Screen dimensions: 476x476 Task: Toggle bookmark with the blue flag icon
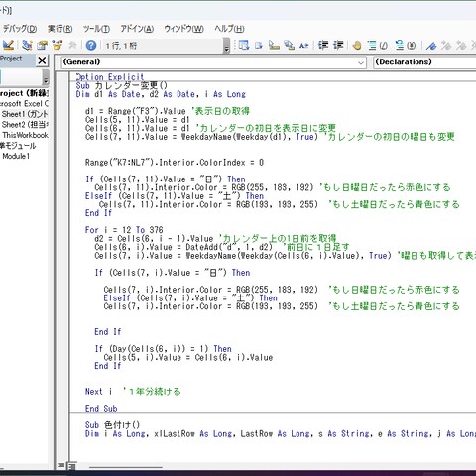[431, 45]
